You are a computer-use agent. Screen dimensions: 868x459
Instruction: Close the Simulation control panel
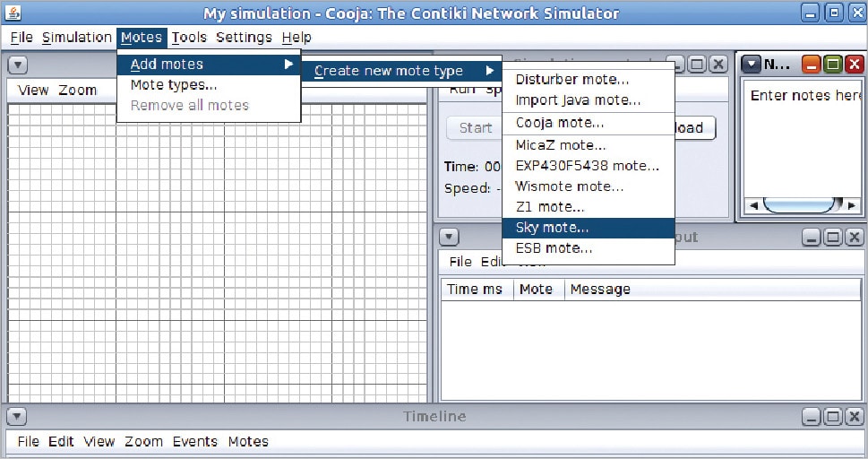point(718,65)
